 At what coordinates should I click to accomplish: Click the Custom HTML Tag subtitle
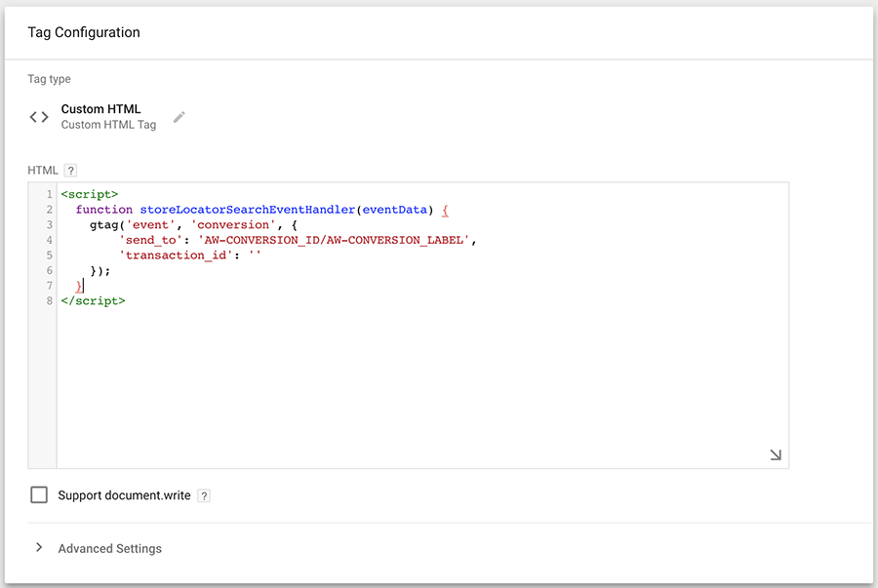pos(108,125)
